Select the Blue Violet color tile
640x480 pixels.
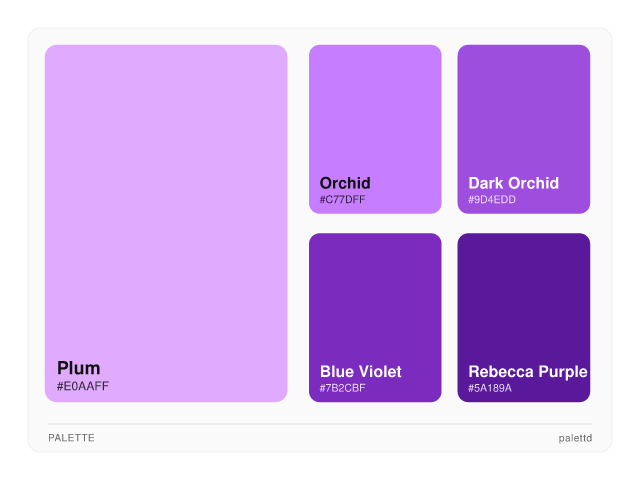pyautogui.click(x=375, y=300)
